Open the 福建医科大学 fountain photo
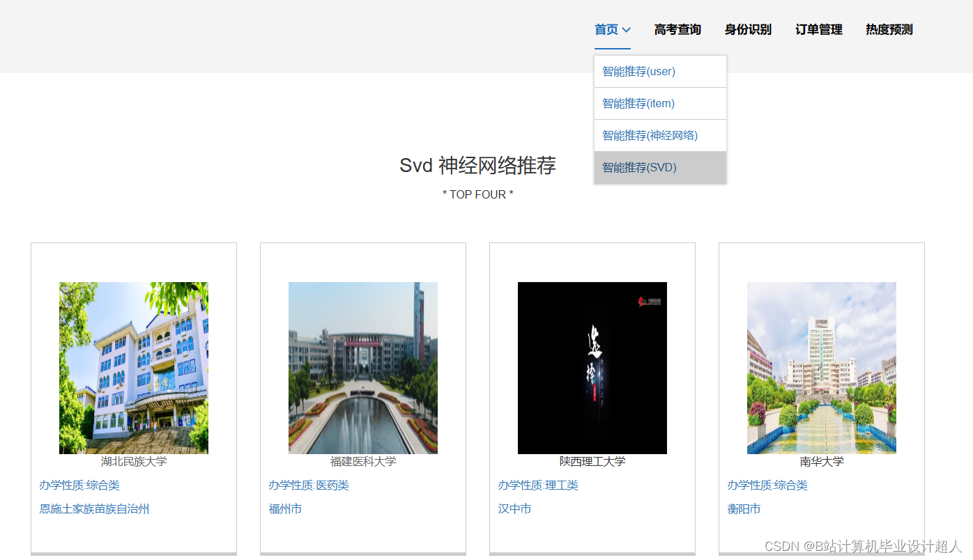973x560 pixels. pyautogui.click(x=363, y=368)
